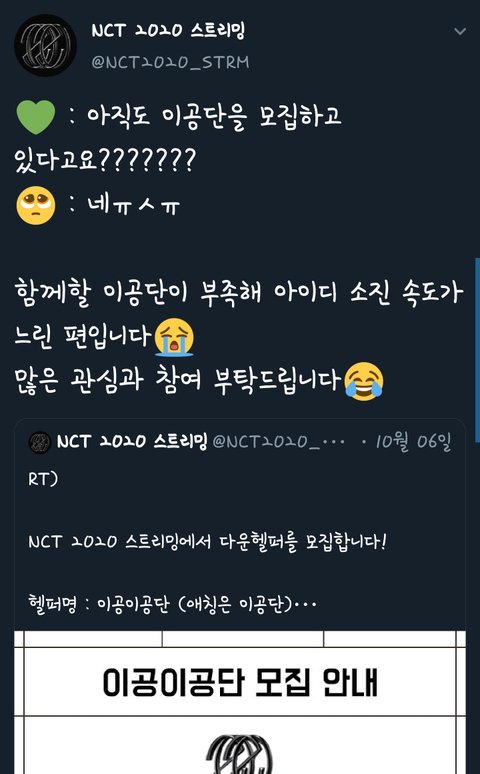The image size is (480, 774).
Task: Select the quoted tweet RT) line
Action: [x=42, y=480]
